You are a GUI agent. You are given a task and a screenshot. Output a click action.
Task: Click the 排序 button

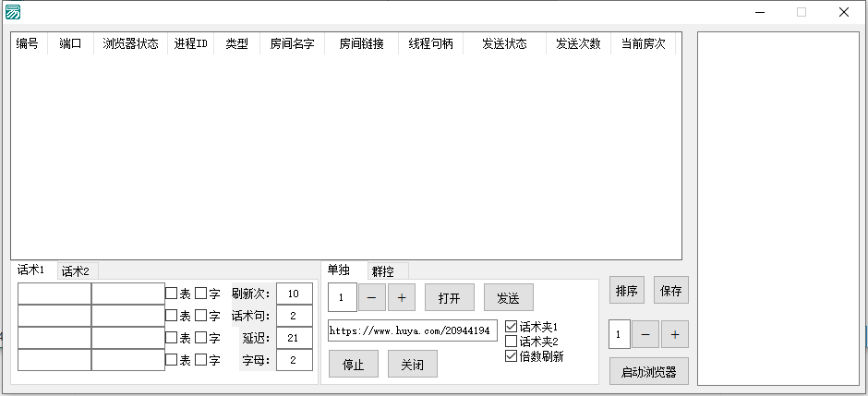click(x=626, y=290)
